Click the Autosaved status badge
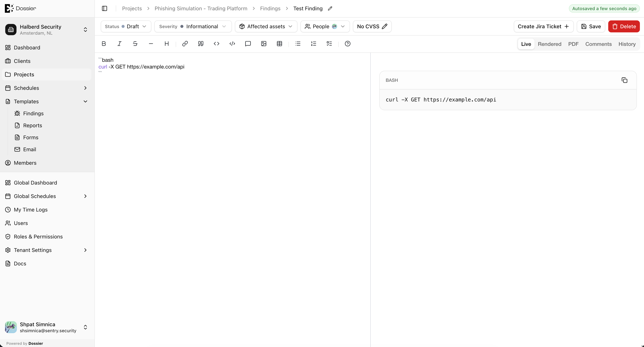The height and width of the screenshot is (347, 644). click(604, 8)
